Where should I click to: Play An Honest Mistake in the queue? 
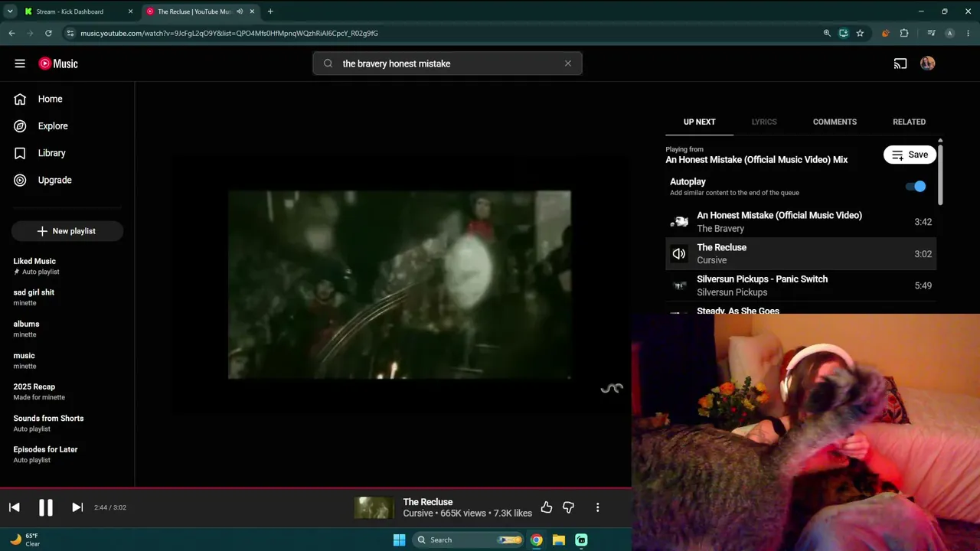click(x=801, y=222)
